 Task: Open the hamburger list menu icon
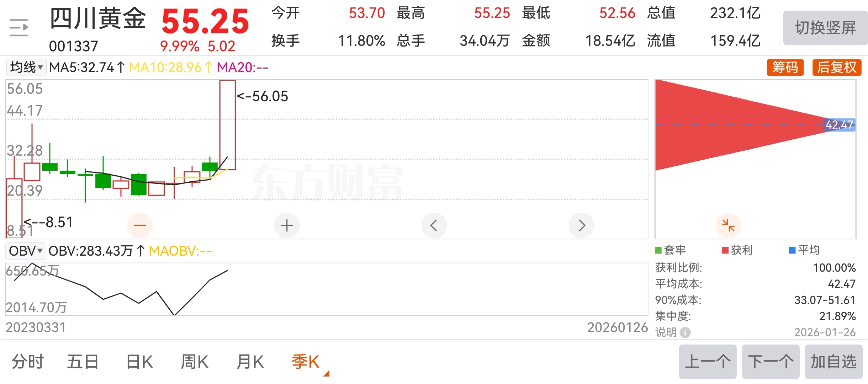click(x=19, y=28)
